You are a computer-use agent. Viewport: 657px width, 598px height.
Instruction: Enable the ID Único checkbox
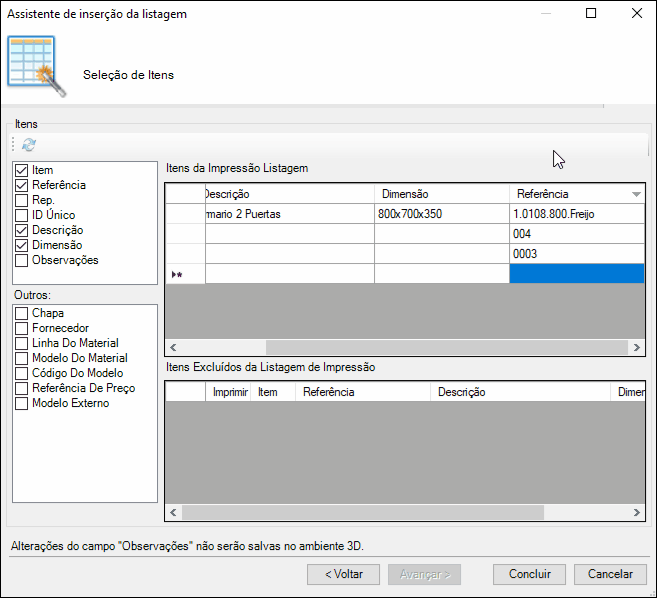point(21,215)
